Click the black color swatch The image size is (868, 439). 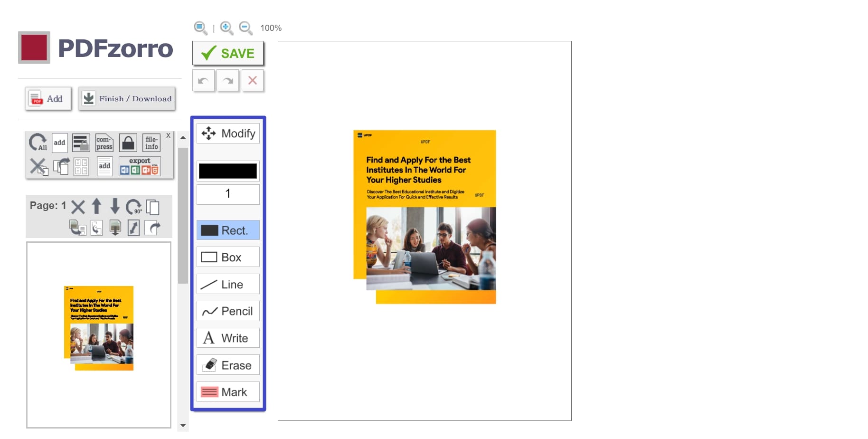pyautogui.click(x=227, y=171)
